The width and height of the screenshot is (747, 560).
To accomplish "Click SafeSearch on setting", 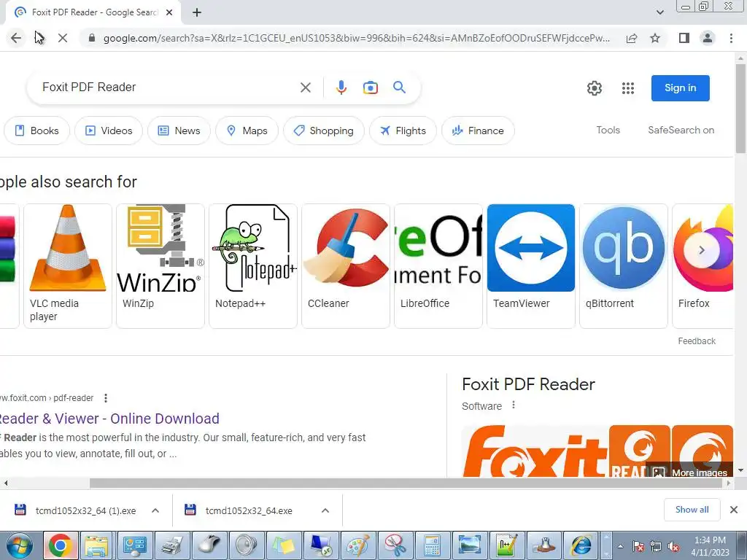I will click(681, 130).
